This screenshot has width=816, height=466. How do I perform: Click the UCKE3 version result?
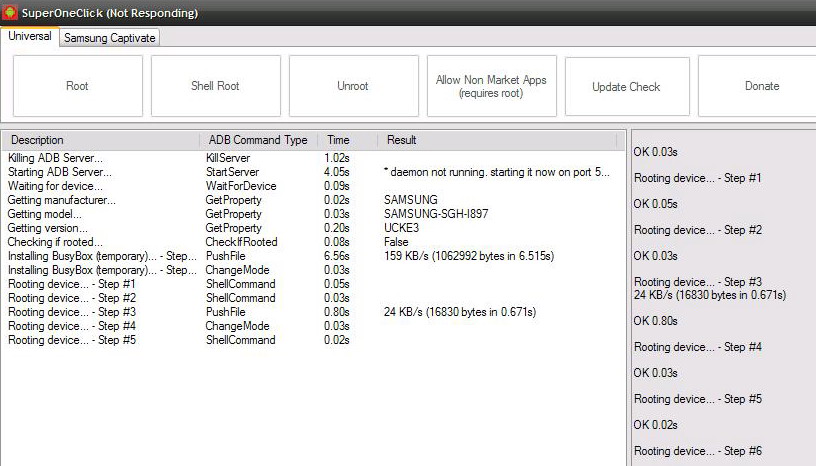[401, 228]
